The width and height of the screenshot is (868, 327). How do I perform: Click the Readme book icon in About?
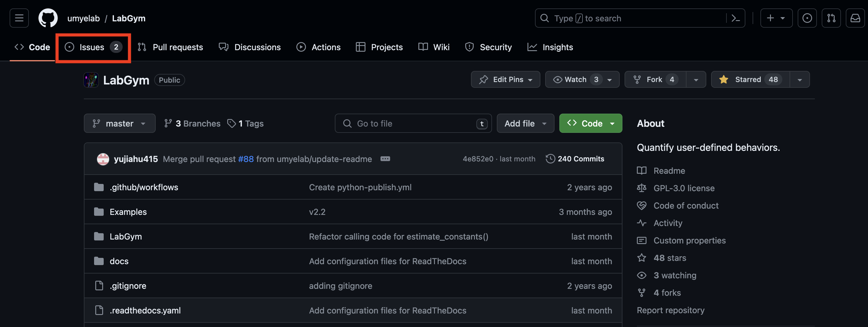click(642, 171)
